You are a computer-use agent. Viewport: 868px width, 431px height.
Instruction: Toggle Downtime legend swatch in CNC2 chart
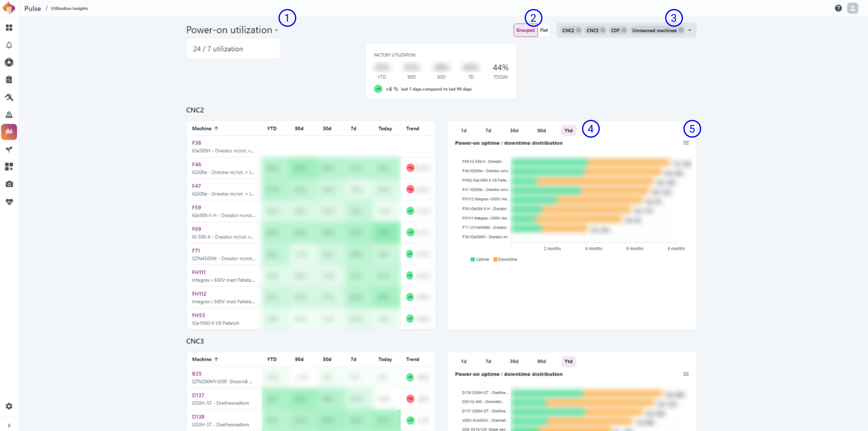(x=495, y=260)
